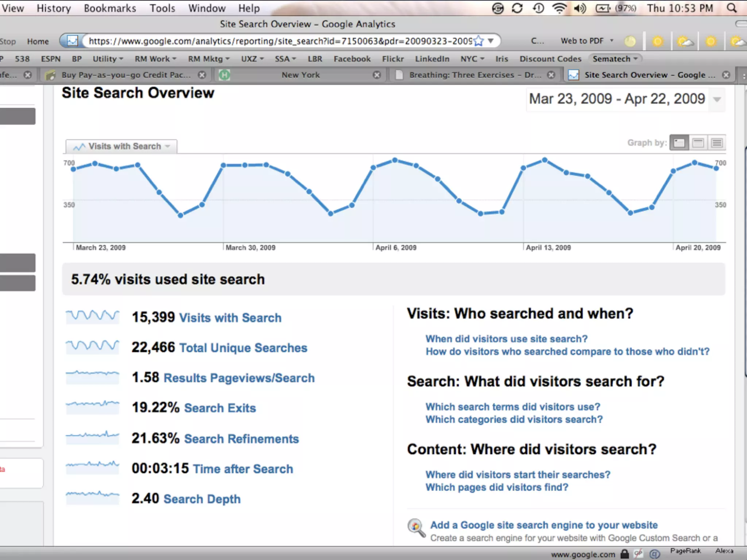
Task: Click the Visits with Search sparkline thumbnail
Action: pyautogui.click(x=93, y=317)
